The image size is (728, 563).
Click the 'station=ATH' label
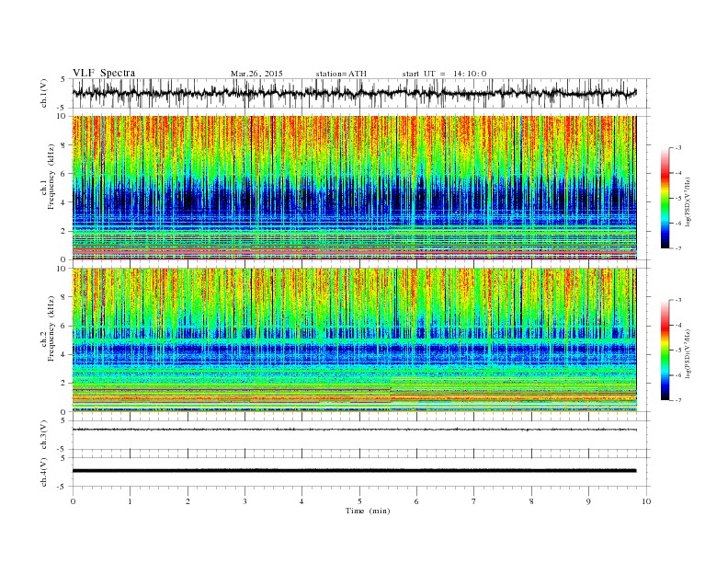pyautogui.click(x=341, y=74)
